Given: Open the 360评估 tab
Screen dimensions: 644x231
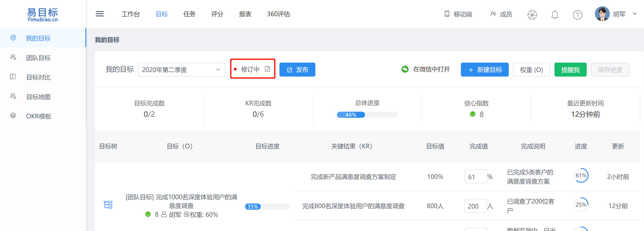Looking at the screenshot, I should pos(278,14).
